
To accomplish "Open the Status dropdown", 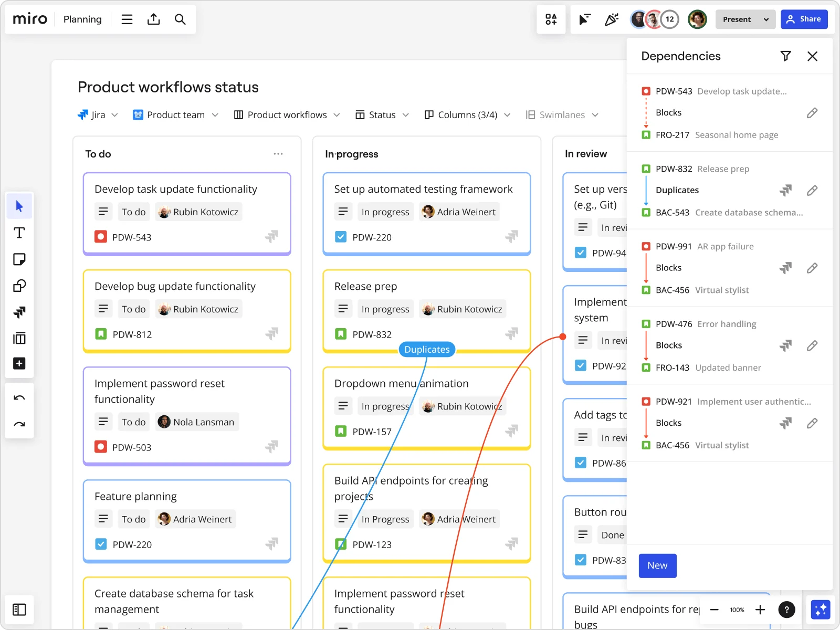I will tap(382, 114).
